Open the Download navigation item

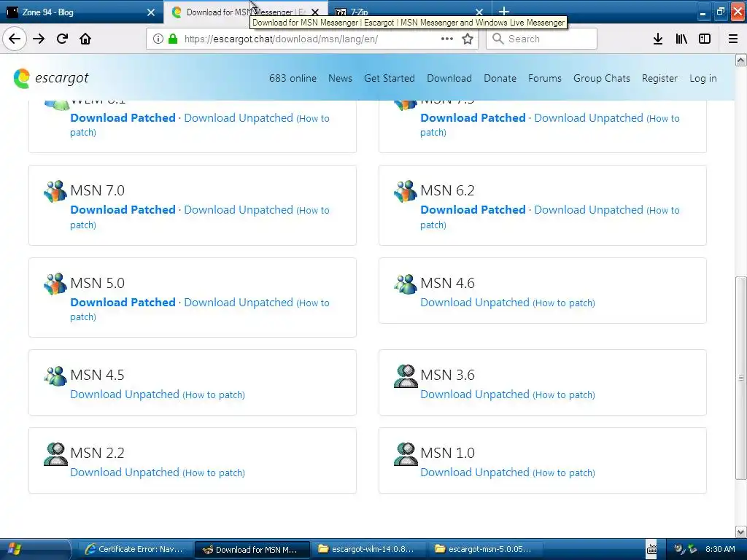pos(449,78)
